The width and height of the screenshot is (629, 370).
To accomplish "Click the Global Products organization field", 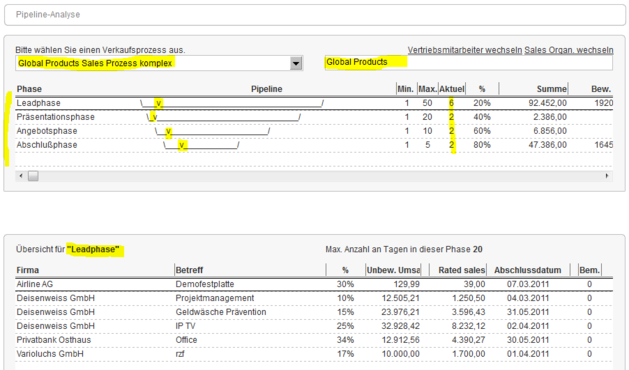I will pos(469,63).
